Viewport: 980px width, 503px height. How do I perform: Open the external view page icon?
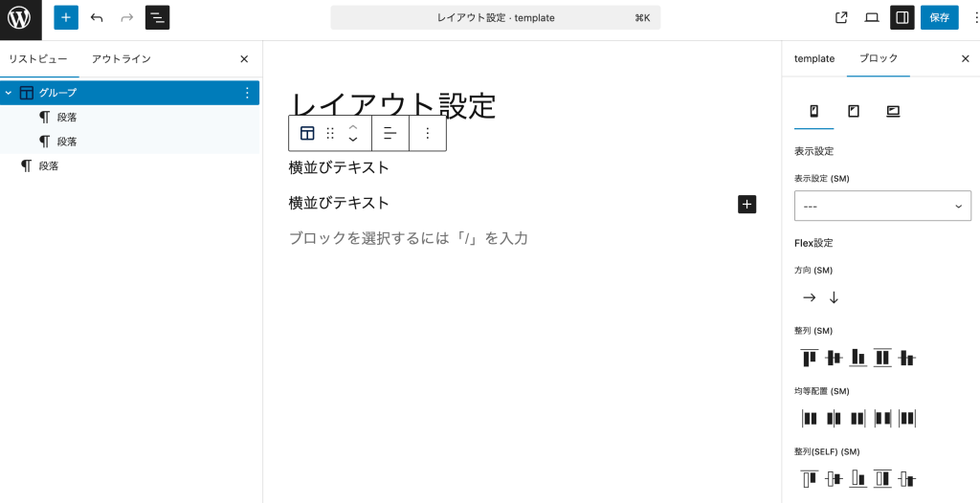841,17
